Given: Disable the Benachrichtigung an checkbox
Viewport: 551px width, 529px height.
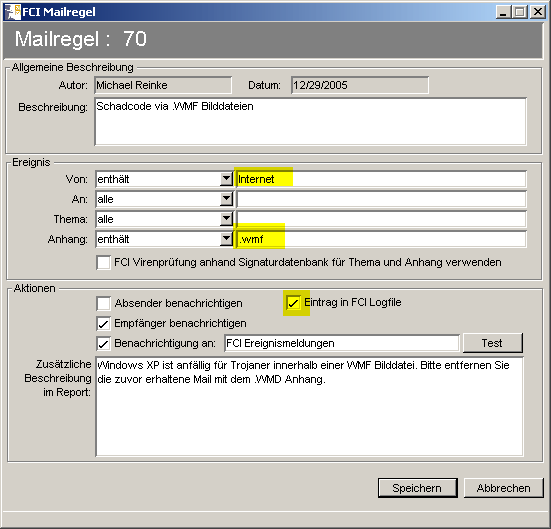Looking at the screenshot, I should tap(103, 343).
